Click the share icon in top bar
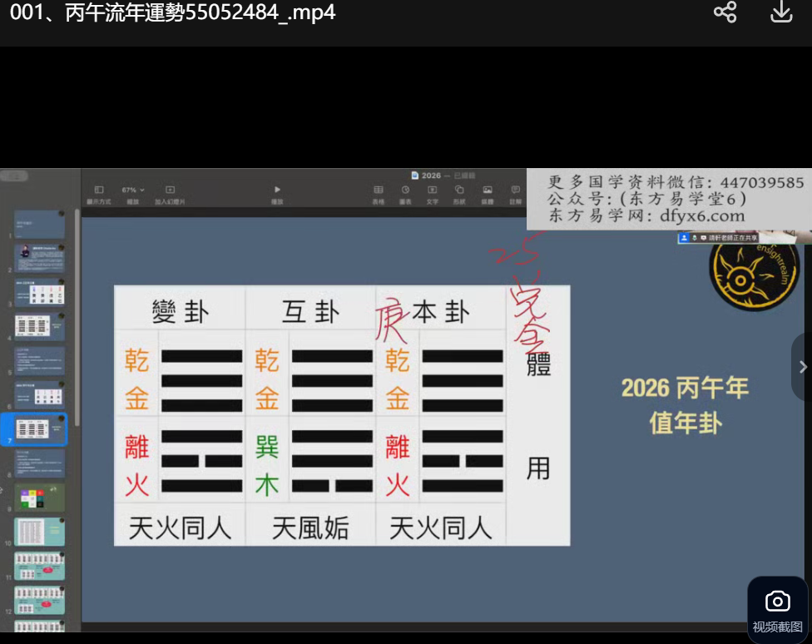Screen dimensions: 812x644 725,12
